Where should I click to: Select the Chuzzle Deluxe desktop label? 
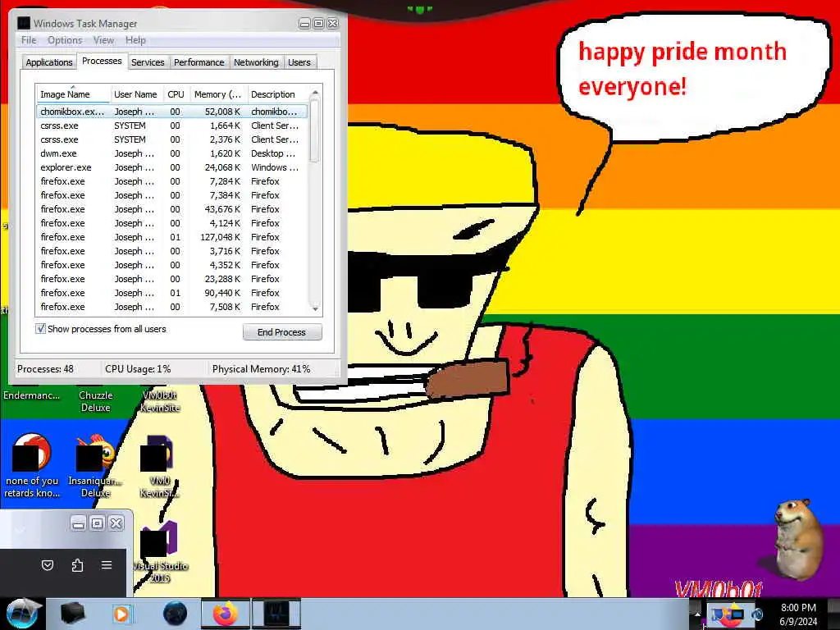95,401
